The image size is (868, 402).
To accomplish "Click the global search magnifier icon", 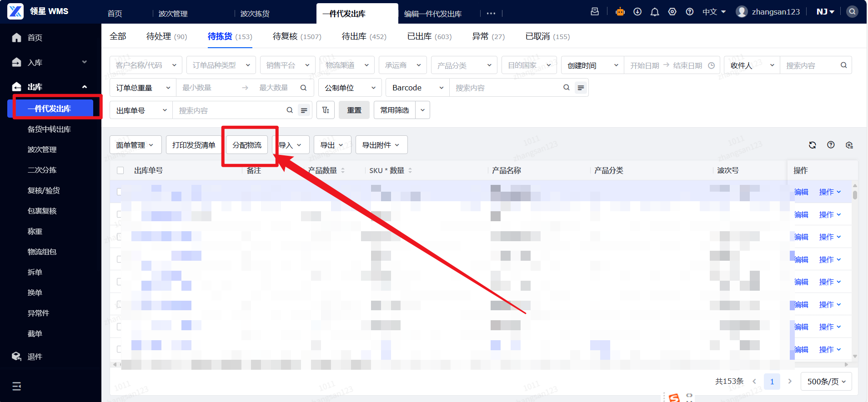I will pyautogui.click(x=852, y=12).
